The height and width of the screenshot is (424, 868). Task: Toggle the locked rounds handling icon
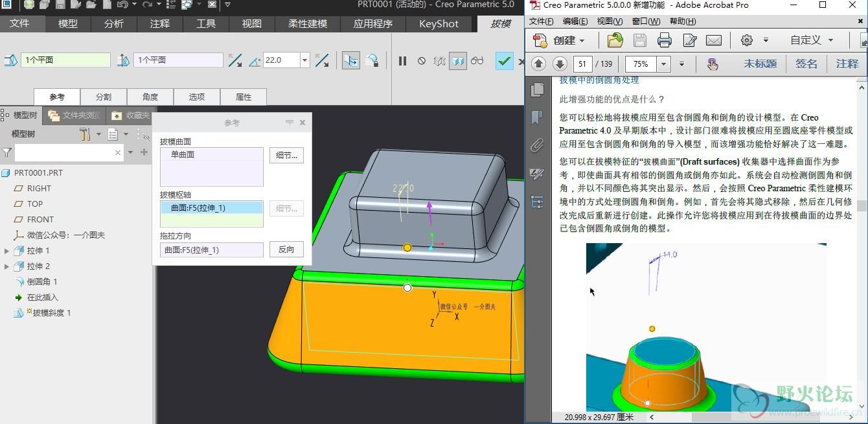[372, 60]
